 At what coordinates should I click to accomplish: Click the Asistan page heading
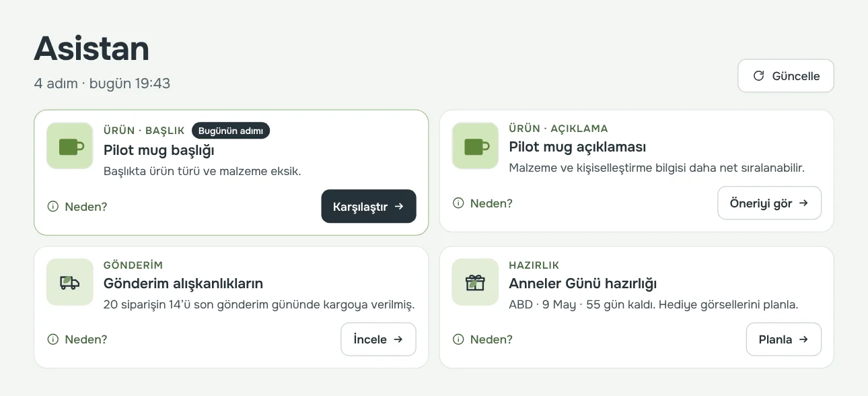92,48
